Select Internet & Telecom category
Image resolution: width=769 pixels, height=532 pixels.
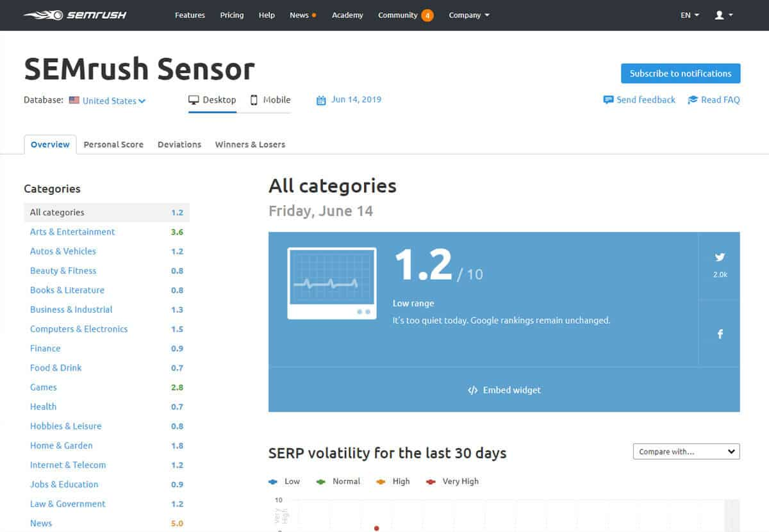68,465
